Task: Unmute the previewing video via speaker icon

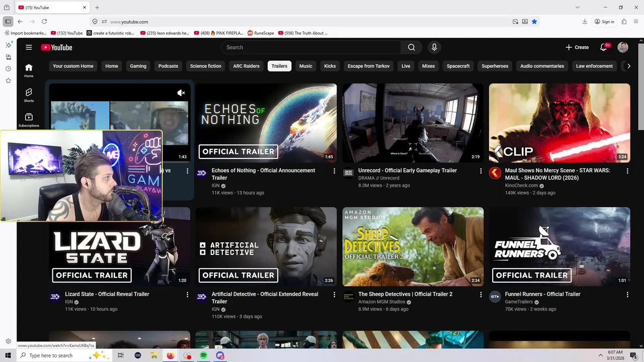Action: coord(181,93)
